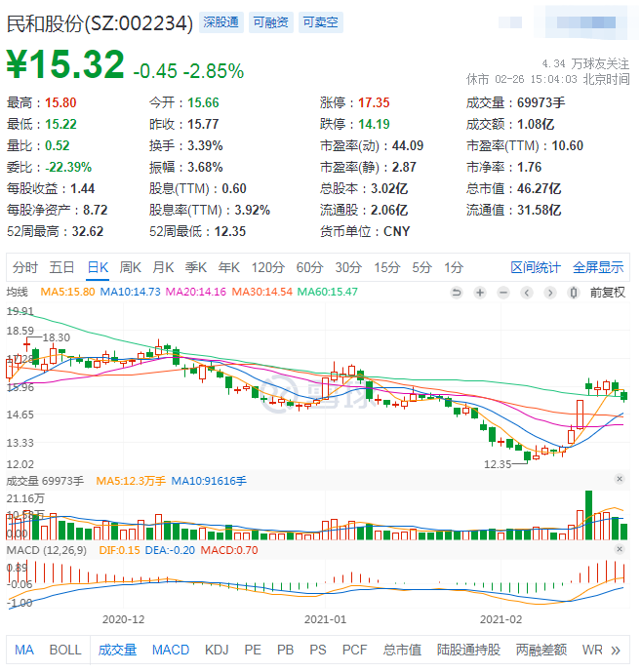Screen dimensions: 641x672
Task: Select the 日K chart tab
Action: (x=98, y=267)
